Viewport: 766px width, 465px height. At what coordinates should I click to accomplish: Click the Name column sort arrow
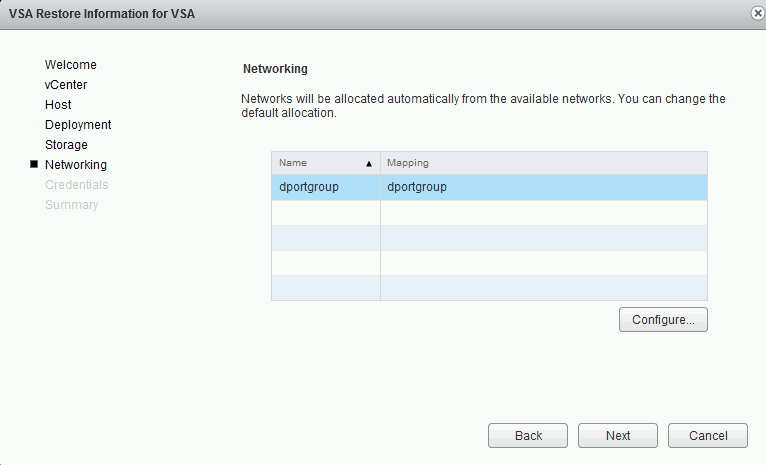369,164
